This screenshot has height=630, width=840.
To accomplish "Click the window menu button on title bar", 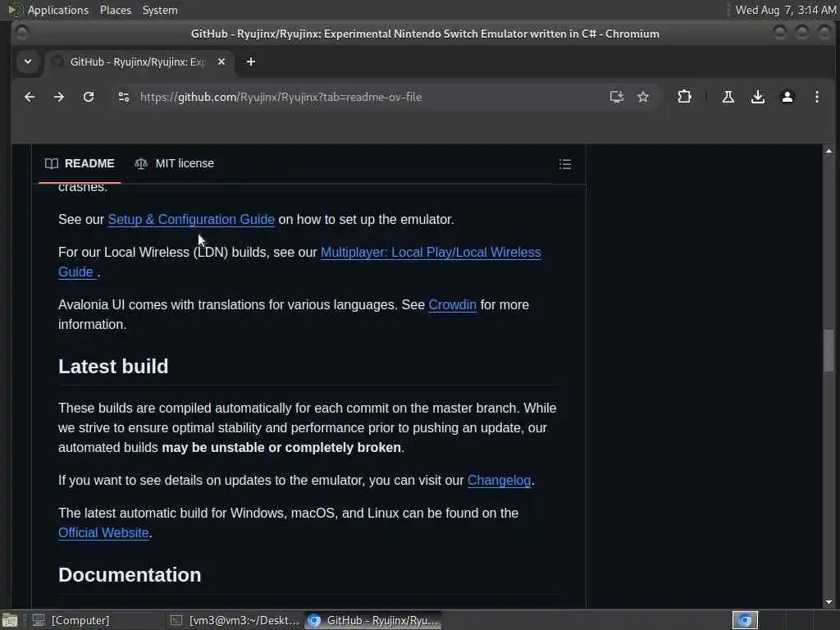I will tap(22, 33).
